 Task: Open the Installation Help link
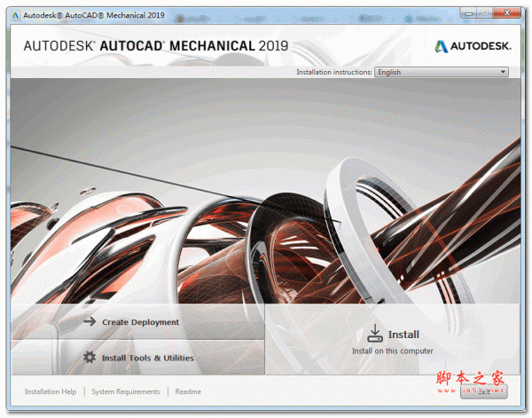pyautogui.click(x=51, y=391)
